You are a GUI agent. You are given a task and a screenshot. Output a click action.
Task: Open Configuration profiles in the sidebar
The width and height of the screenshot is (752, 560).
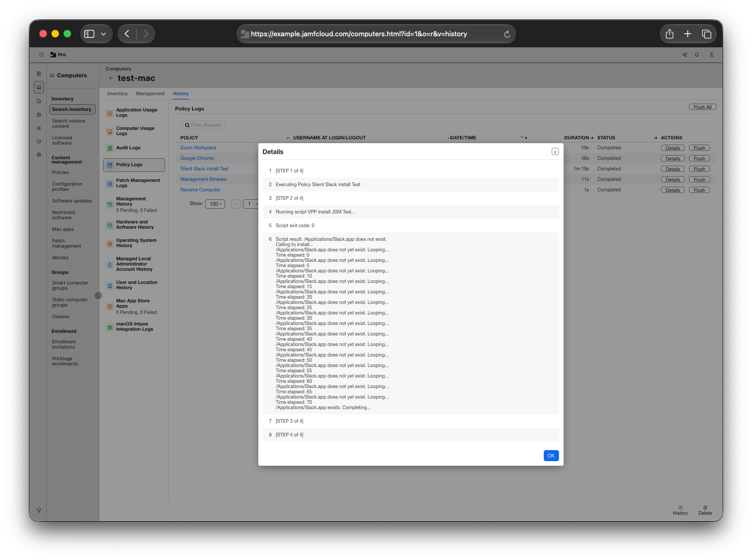[x=67, y=187]
